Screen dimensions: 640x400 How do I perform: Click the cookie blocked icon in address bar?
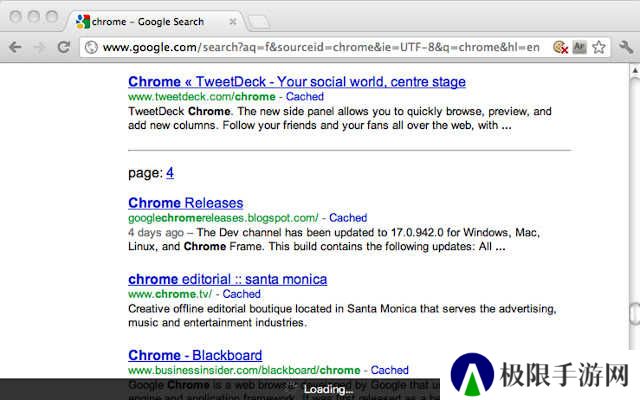click(x=560, y=47)
